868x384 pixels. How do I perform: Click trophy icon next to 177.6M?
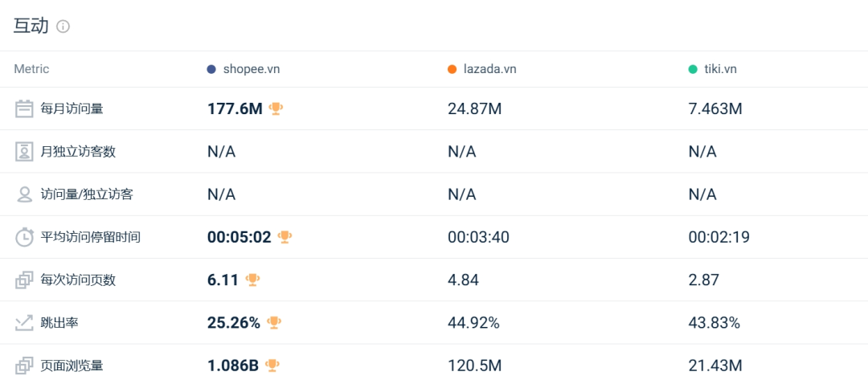[276, 108]
